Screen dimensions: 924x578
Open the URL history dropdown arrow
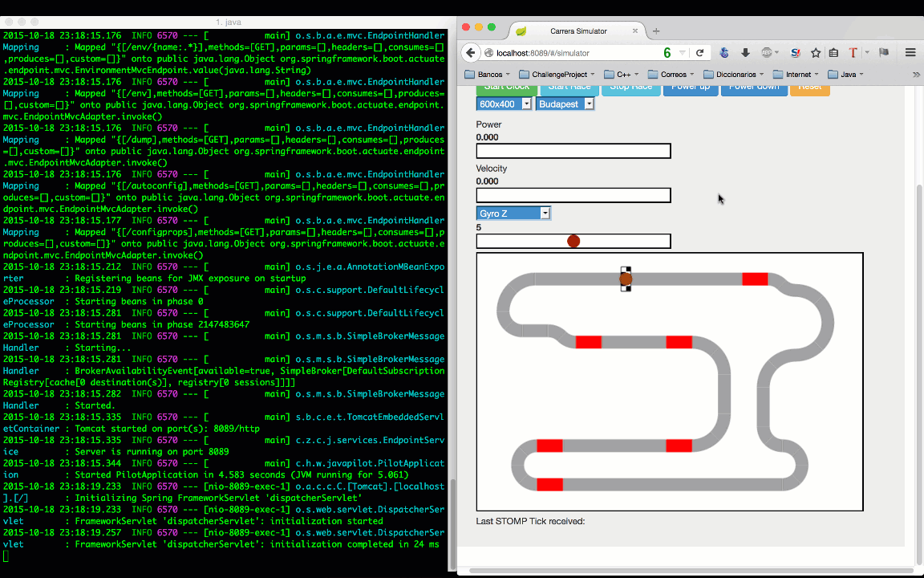pyautogui.click(x=683, y=53)
